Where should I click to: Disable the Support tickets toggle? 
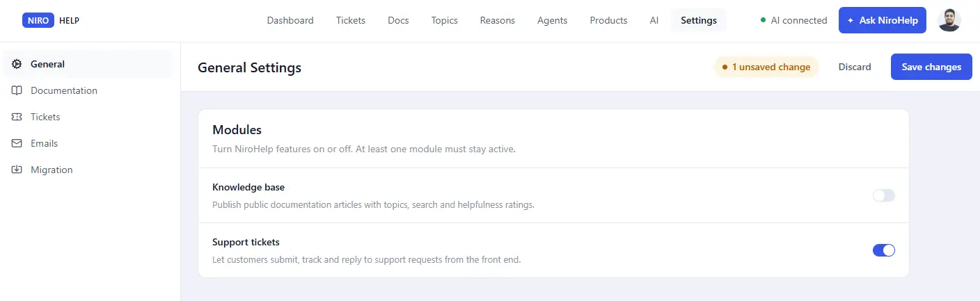[x=884, y=250]
